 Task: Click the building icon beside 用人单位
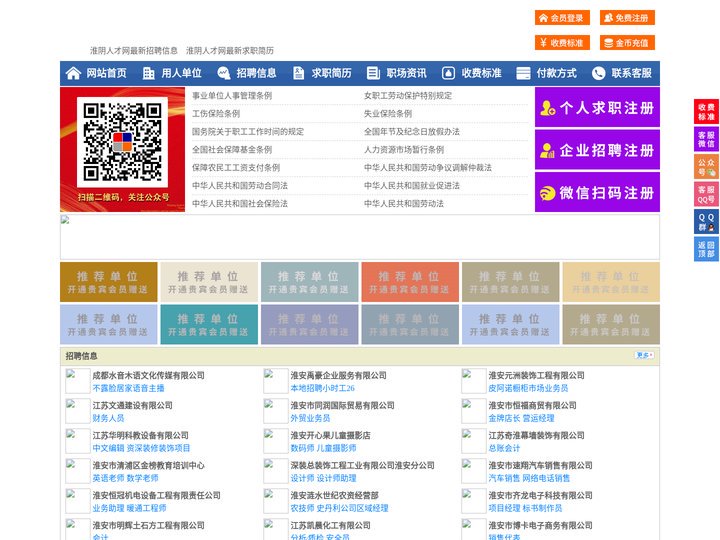tap(148, 73)
